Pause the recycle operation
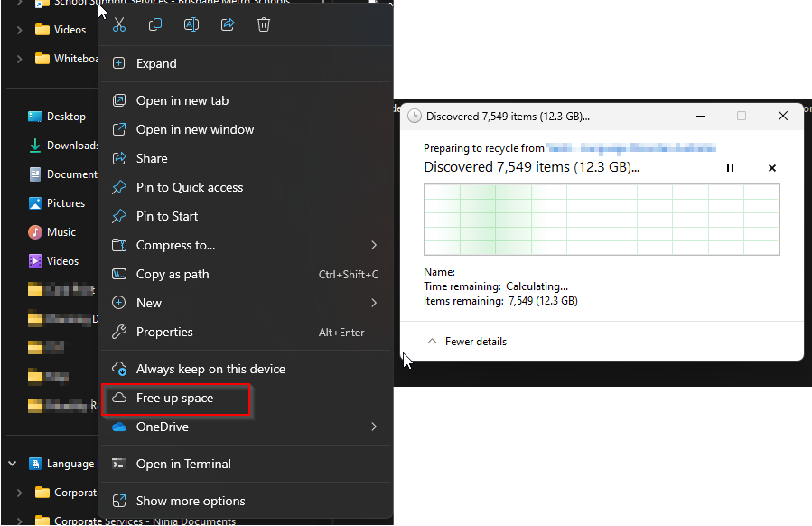812x526 pixels. click(731, 168)
